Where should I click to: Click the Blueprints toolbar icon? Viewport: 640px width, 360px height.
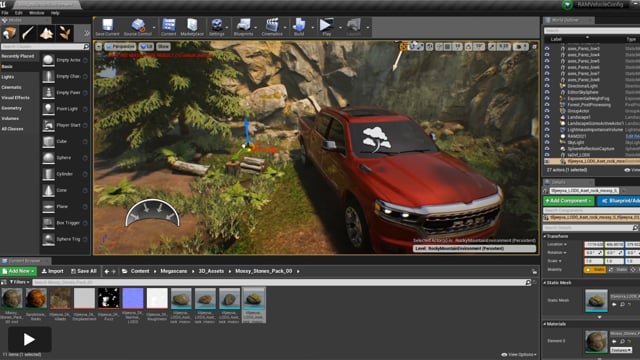click(x=244, y=25)
